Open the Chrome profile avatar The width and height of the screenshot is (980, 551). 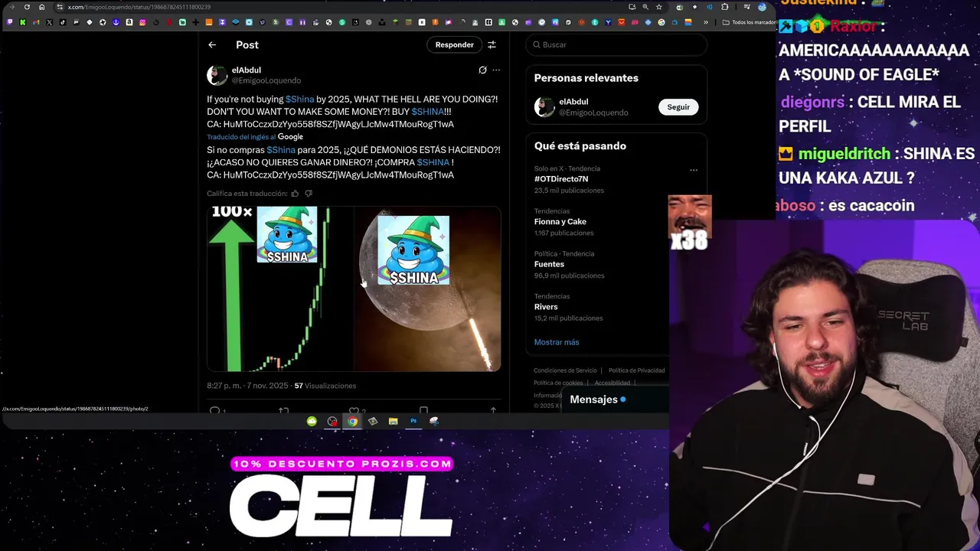click(x=762, y=7)
